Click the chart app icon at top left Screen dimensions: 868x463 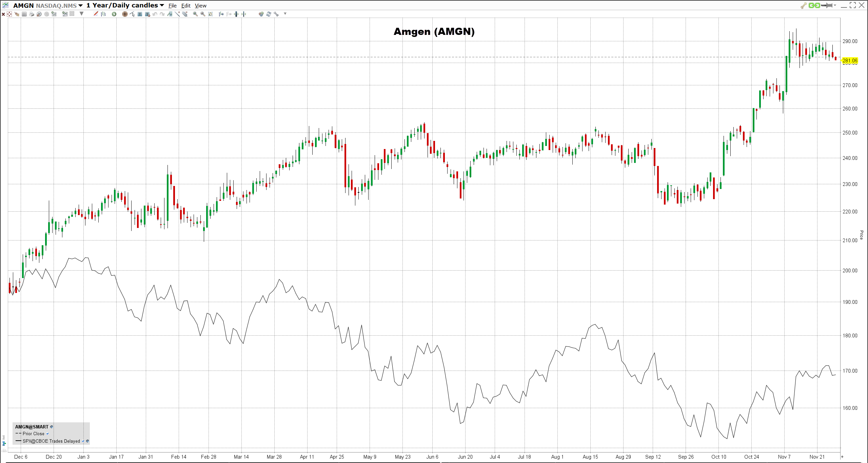(x=5, y=5)
